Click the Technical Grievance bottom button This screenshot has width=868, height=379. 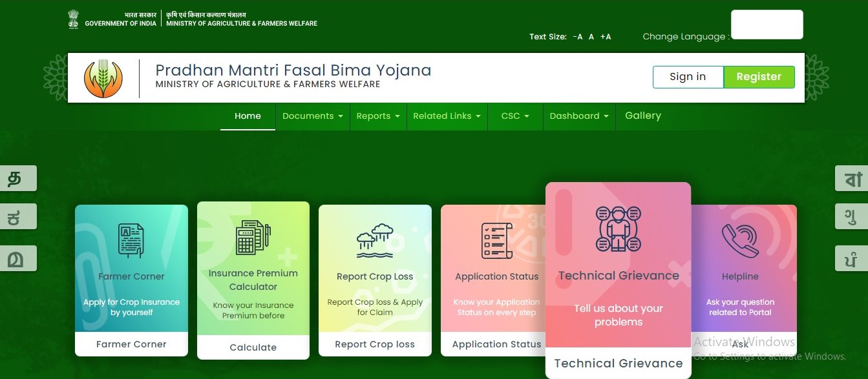[619, 364]
